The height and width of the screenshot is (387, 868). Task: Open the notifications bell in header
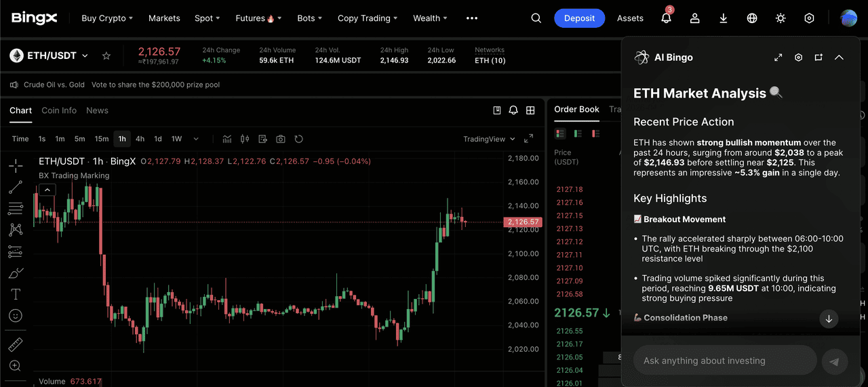666,18
